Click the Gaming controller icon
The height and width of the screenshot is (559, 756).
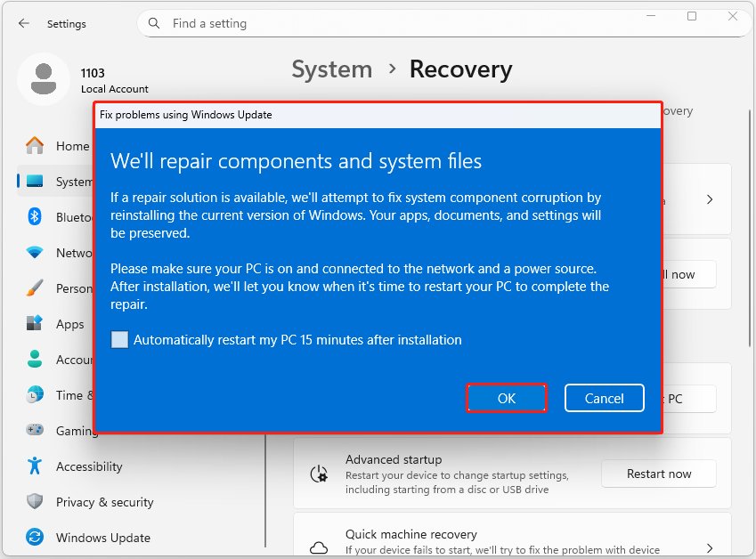(x=34, y=430)
